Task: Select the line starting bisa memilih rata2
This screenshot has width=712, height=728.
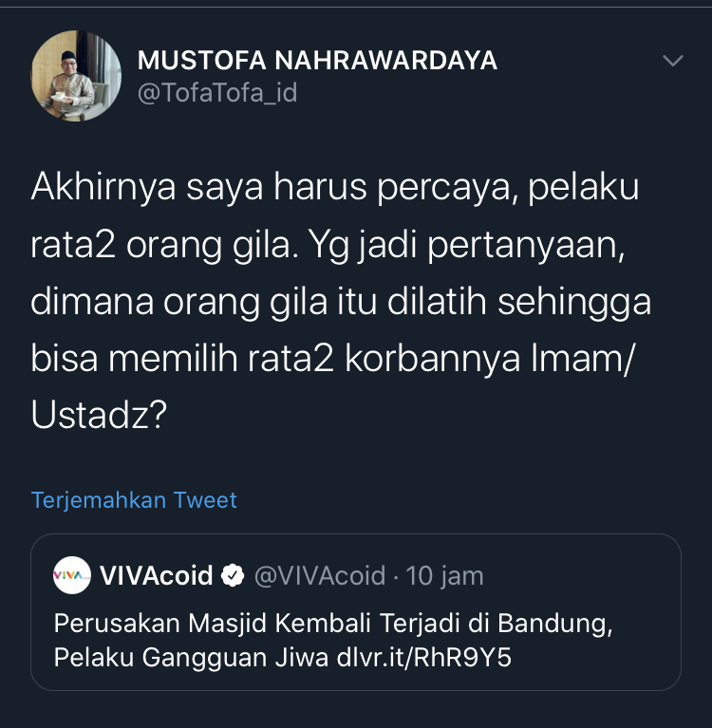Action: click(x=332, y=359)
